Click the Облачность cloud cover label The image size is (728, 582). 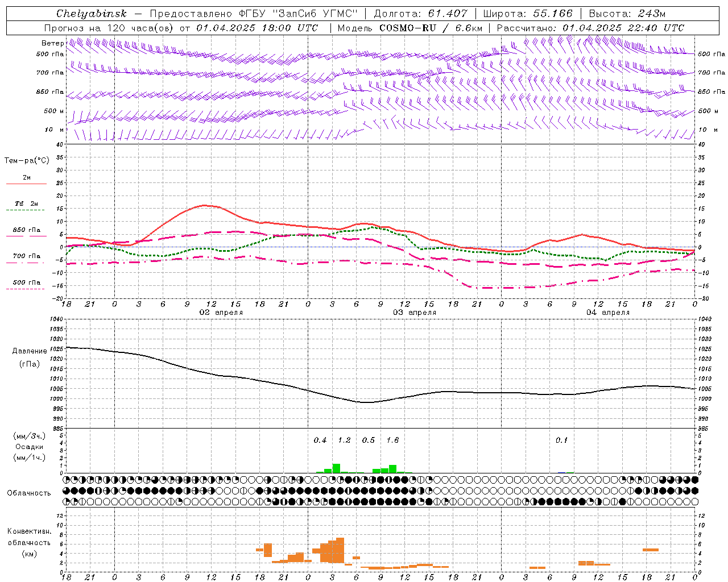coord(29,493)
